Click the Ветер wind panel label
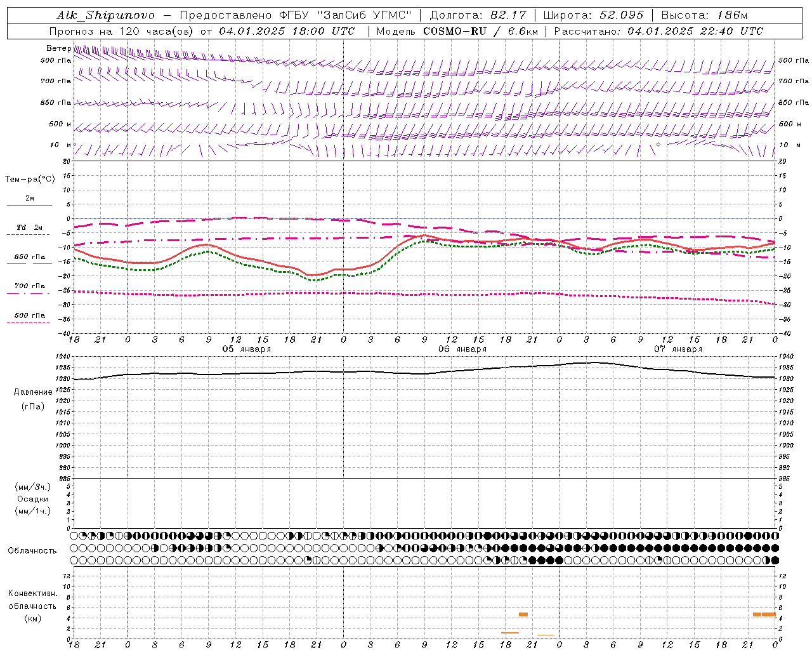 tap(58, 48)
